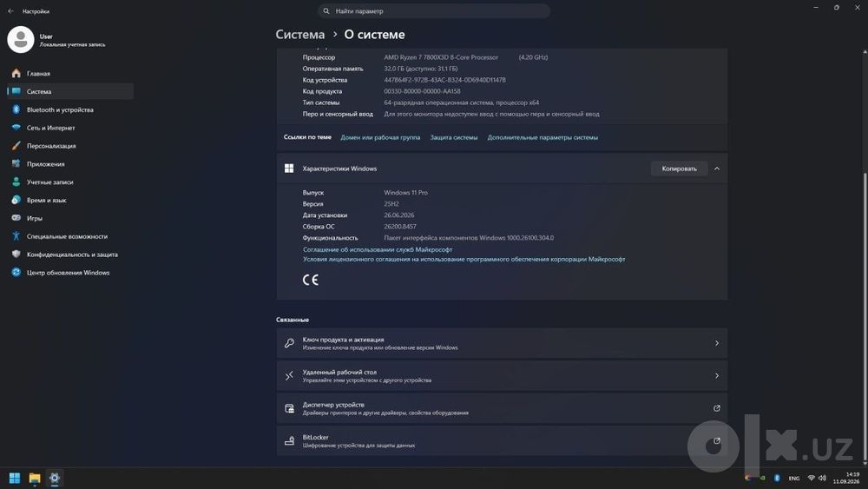Click the key icon for product activation
This screenshot has width=868, height=489.
pos(289,343)
